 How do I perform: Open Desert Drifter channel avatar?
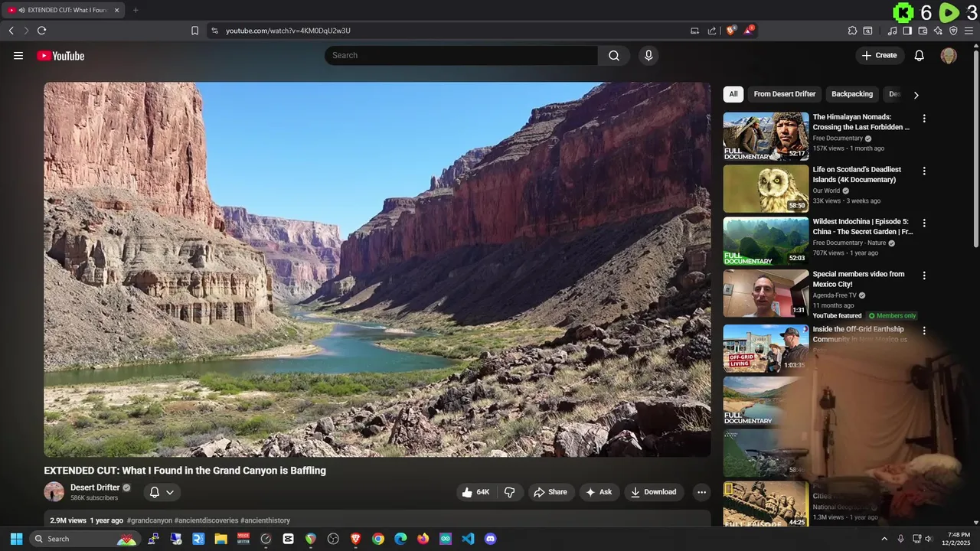point(54,492)
